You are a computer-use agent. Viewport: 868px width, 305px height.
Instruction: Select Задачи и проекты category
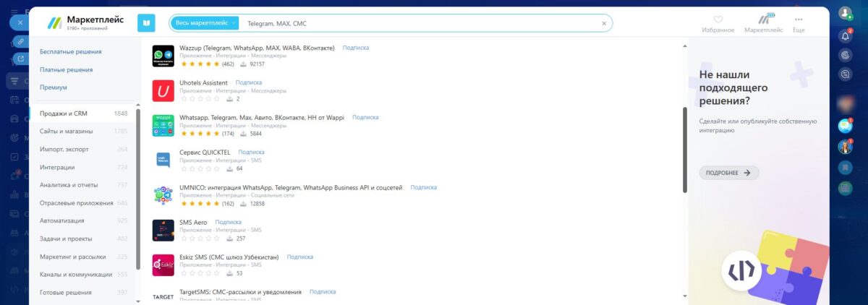(82, 239)
